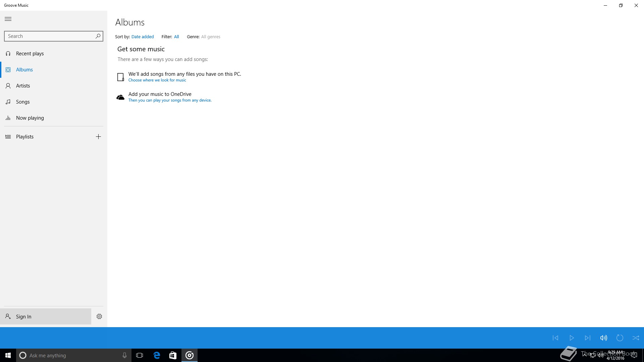Switch to Songs view
This screenshot has height=362, width=644.
23,102
